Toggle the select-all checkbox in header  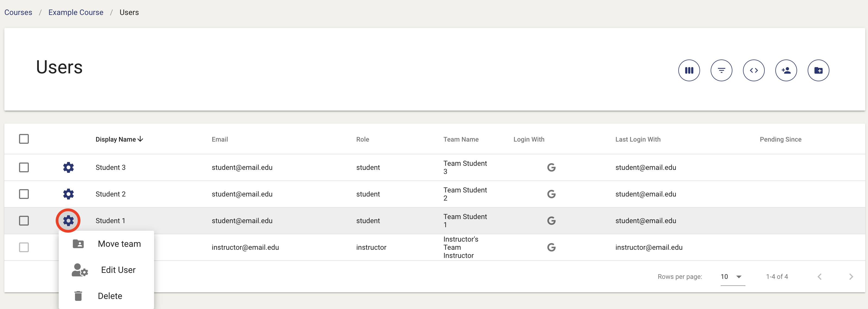pos(24,139)
